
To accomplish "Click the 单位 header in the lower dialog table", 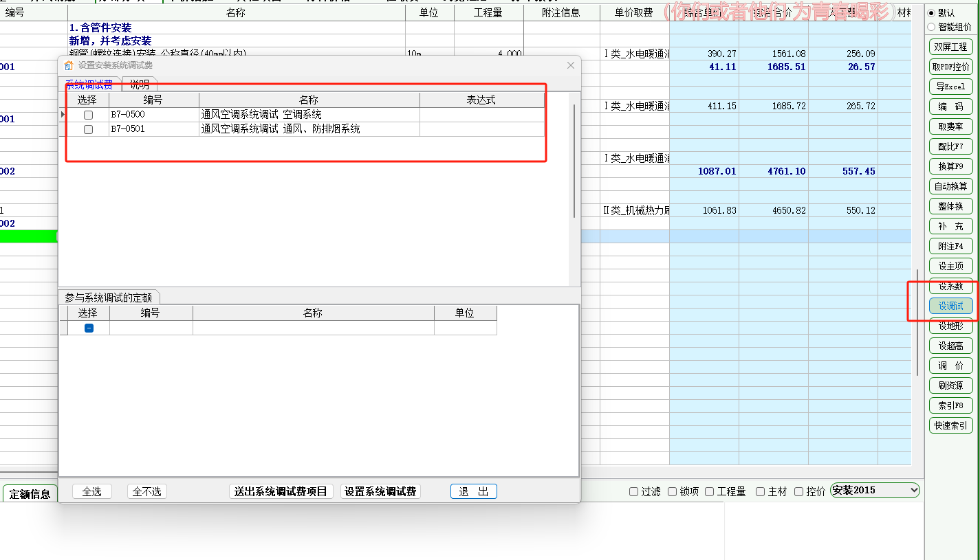I will 465,313.
